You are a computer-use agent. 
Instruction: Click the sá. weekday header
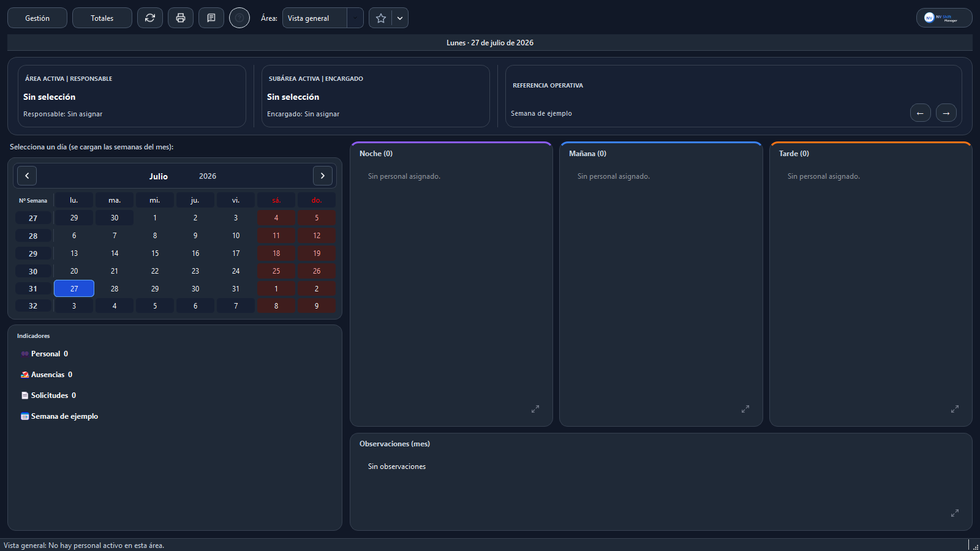(x=276, y=200)
